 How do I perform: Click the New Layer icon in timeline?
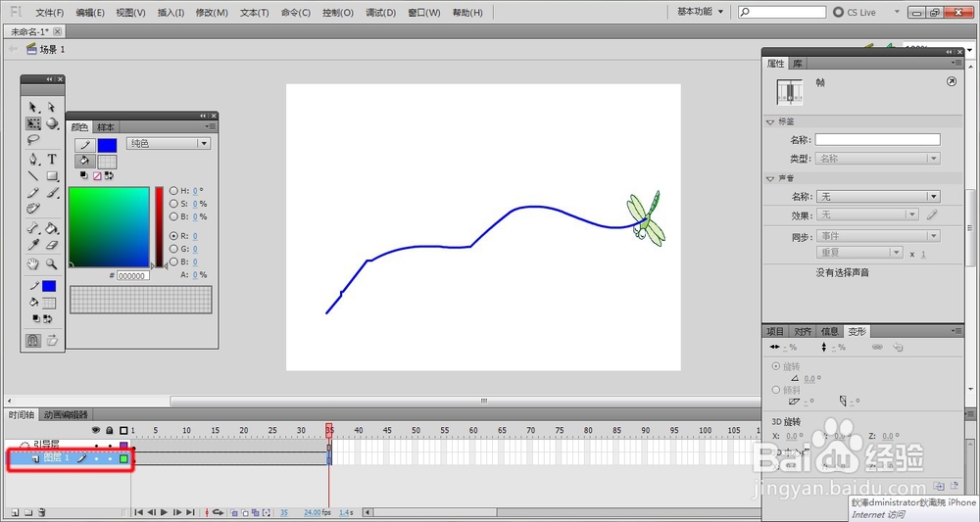15,512
